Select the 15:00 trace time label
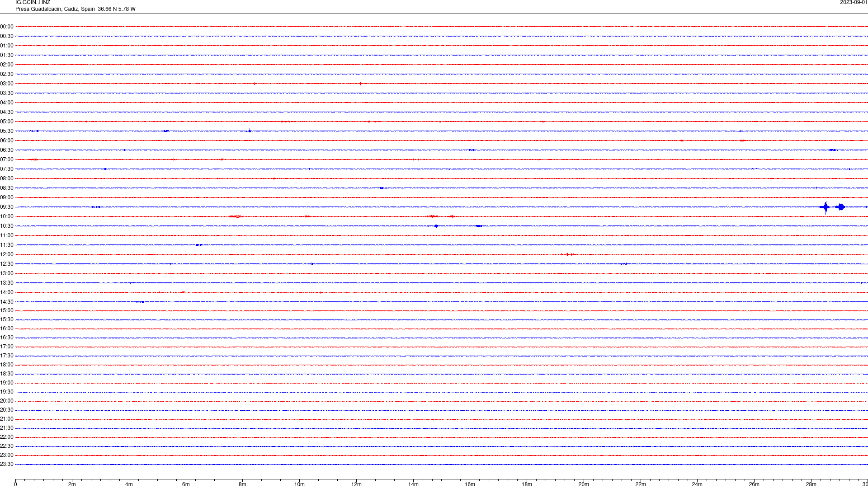The width and height of the screenshot is (868, 488). (x=7, y=310)
